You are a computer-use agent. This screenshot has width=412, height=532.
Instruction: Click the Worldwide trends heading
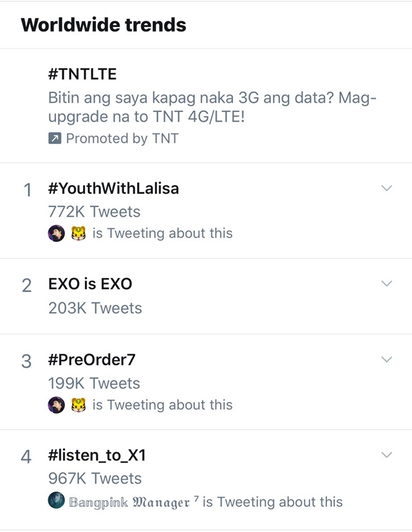104,25
